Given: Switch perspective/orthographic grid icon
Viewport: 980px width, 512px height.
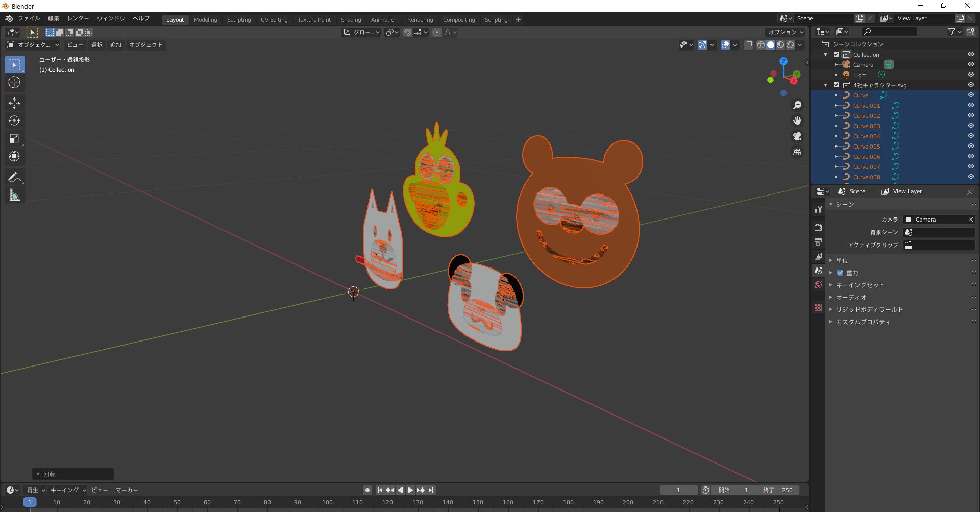Looking at the screenshot, I should (797, 152).
